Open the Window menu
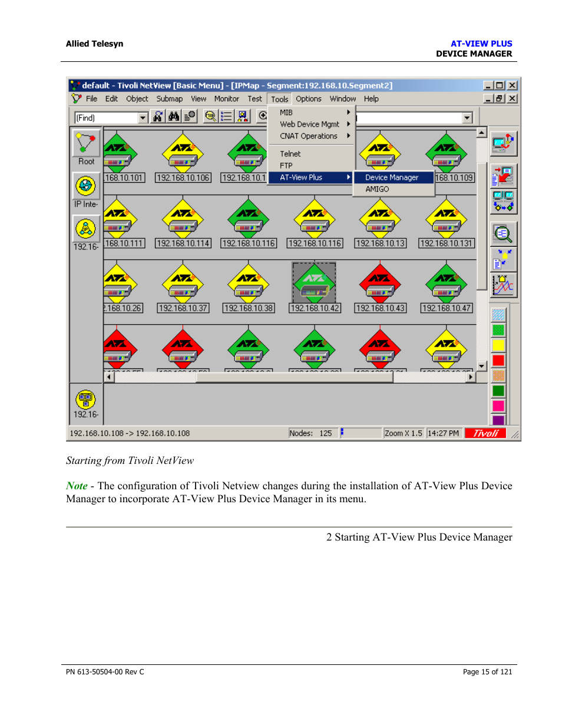This screenshot has height=728, width=562. (343, 99)
